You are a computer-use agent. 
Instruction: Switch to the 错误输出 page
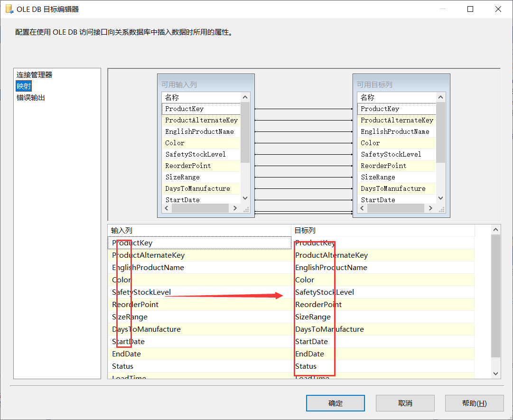[x=31, y=97]
